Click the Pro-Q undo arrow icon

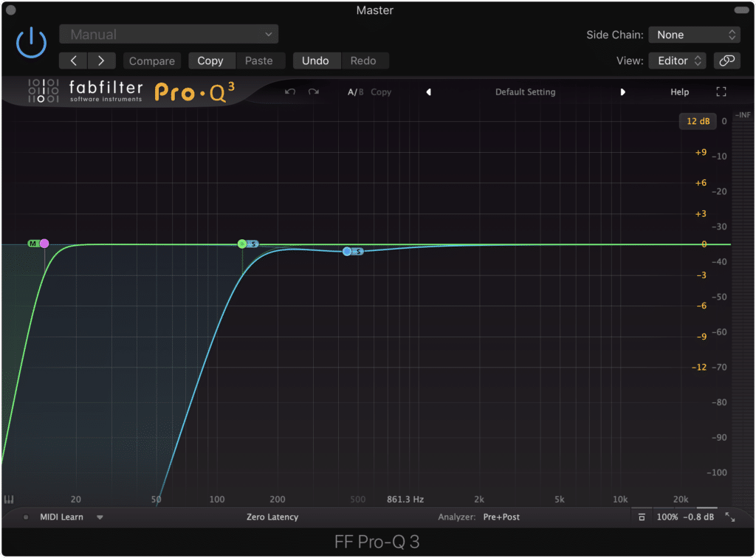[289, 92]
